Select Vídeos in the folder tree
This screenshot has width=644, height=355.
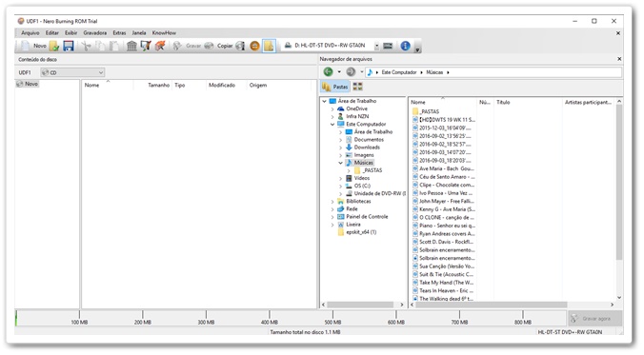[x=361, y=178]
